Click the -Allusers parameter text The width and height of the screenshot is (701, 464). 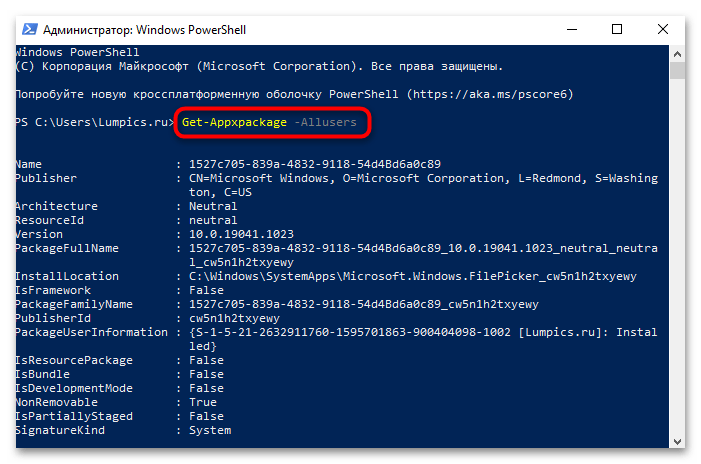coord(325,122)
